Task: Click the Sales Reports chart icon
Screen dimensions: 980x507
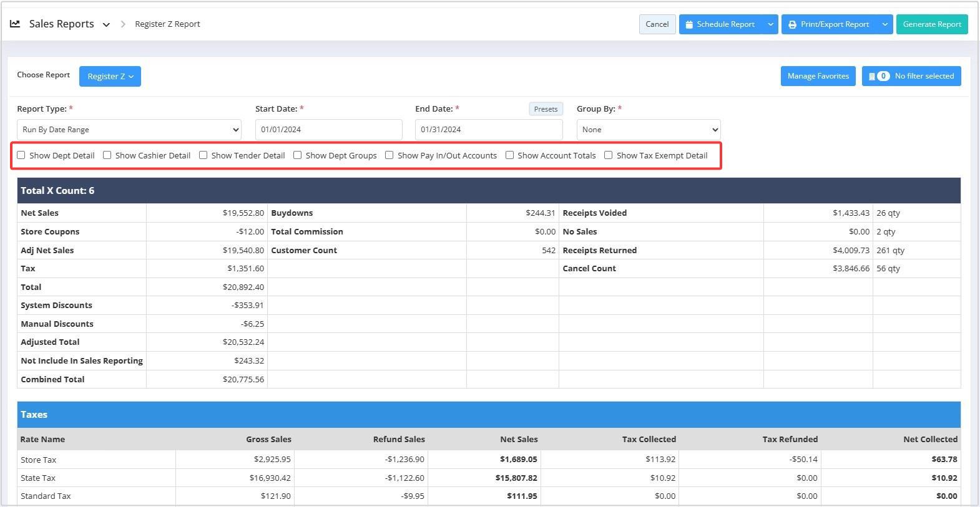Action: coord(15,24)
